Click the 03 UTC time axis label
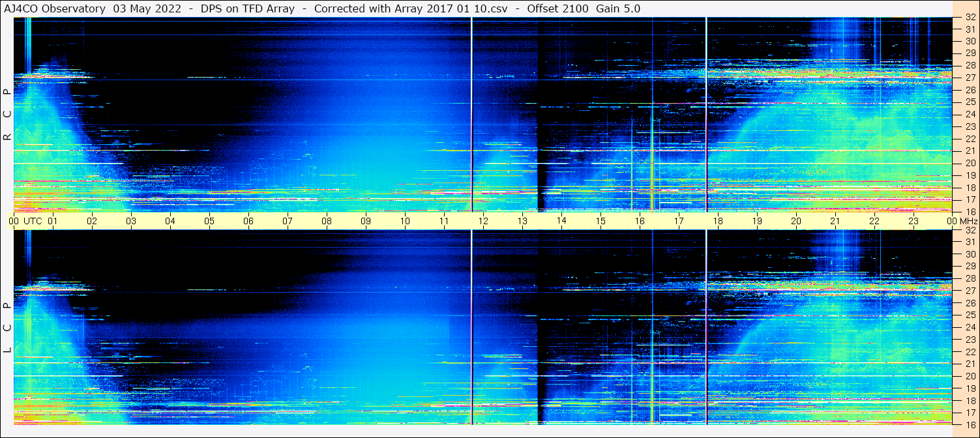This screenshot has width=980, height=438. [131, 221]
